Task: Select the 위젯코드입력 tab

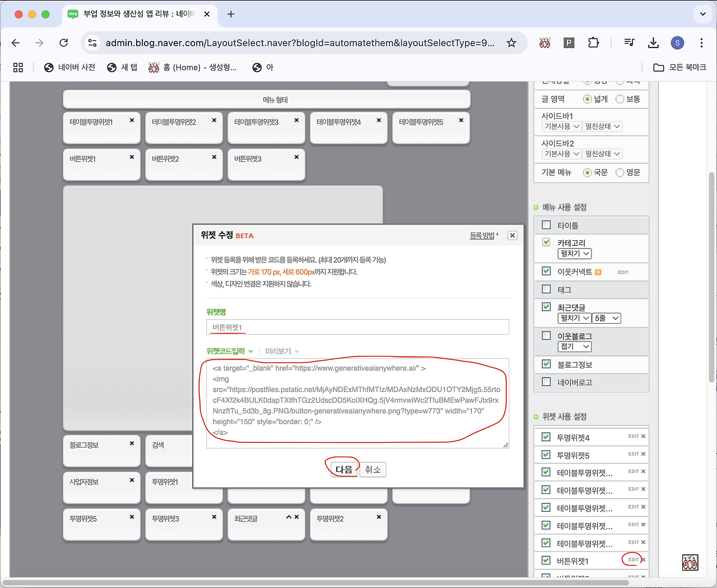Action: click(x=229, y=351)
